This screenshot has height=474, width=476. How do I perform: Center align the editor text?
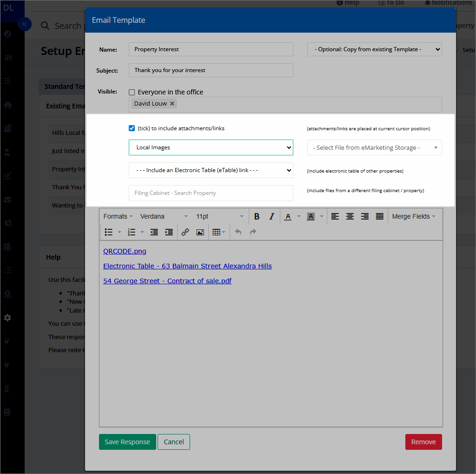(x=350, y=216)
